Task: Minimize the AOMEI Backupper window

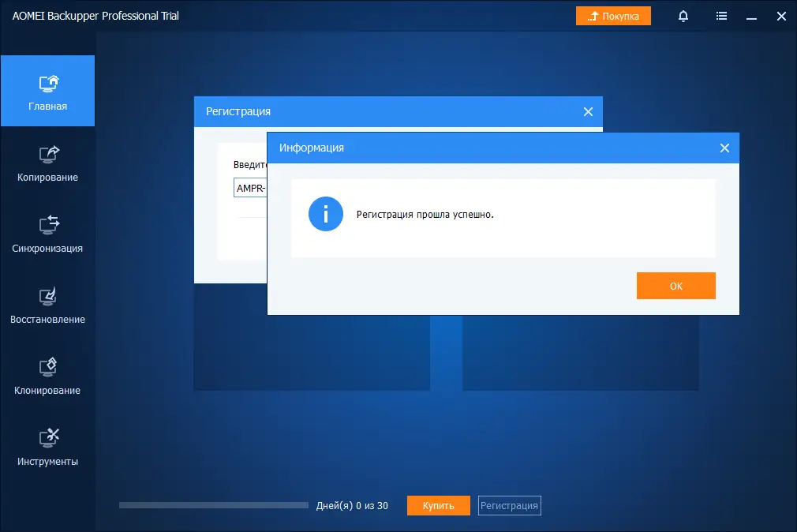Action: [751, 17]
